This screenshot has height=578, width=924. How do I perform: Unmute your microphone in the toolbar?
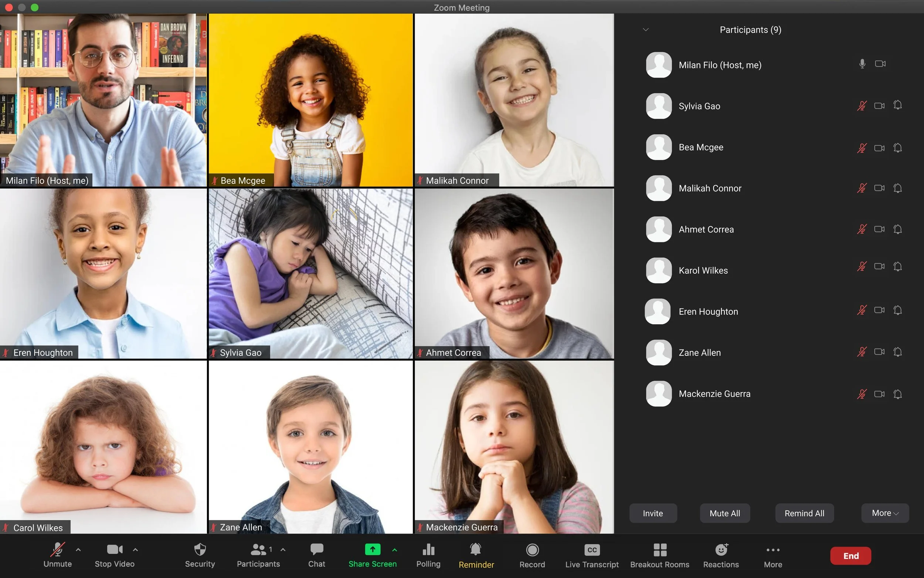point(57,550)
